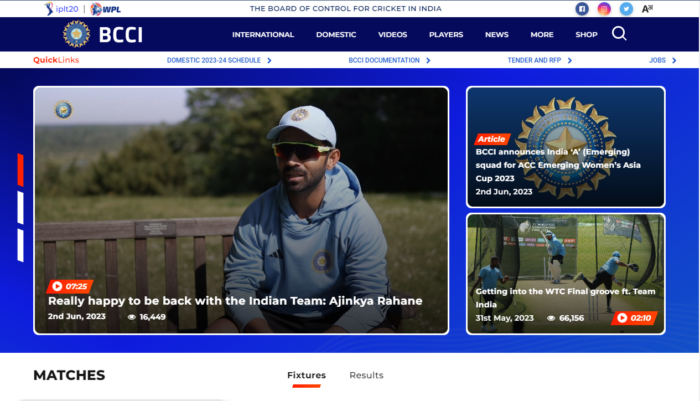
Task: Click the date '2nd Jun, 2023' under Rahane video
Action: pyautogui.click(x=77, y=317)
